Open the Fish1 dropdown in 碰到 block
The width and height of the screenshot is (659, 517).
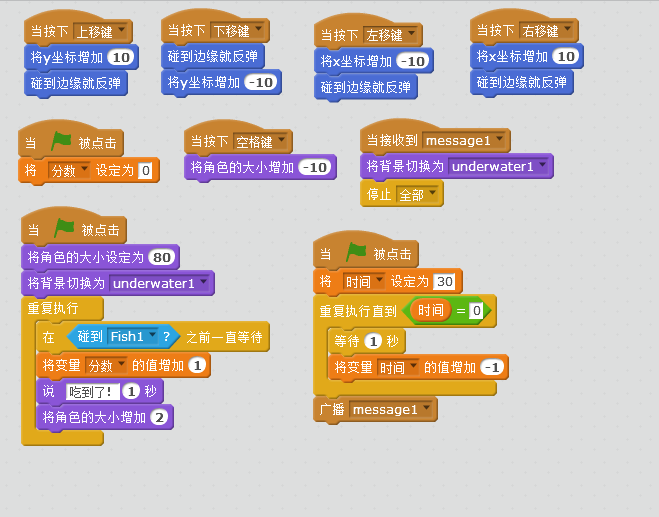click(x=133, y=336)
